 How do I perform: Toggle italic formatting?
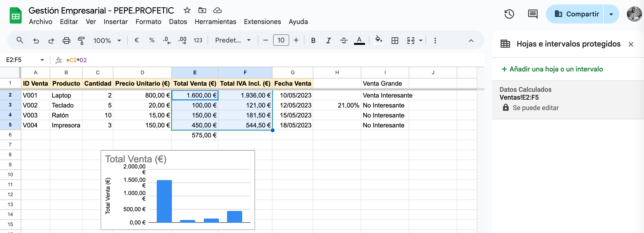click(328, 41)
